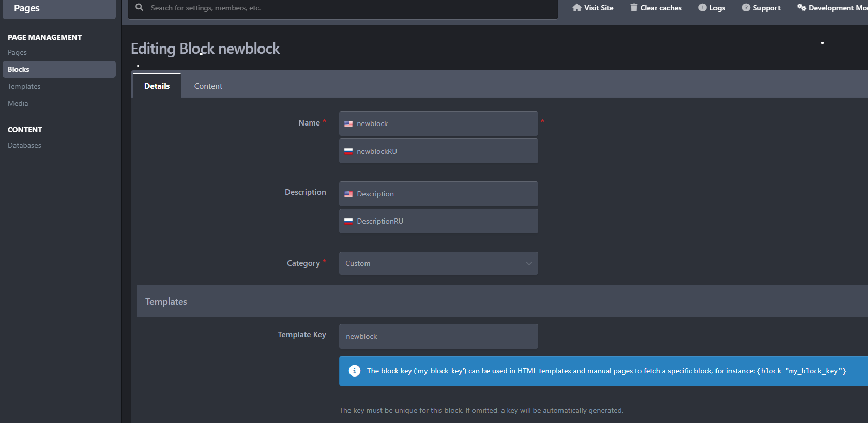Focus the Russian name field newblockRU
This screenshot has height=423, width=868.
[x=445, y=151]
